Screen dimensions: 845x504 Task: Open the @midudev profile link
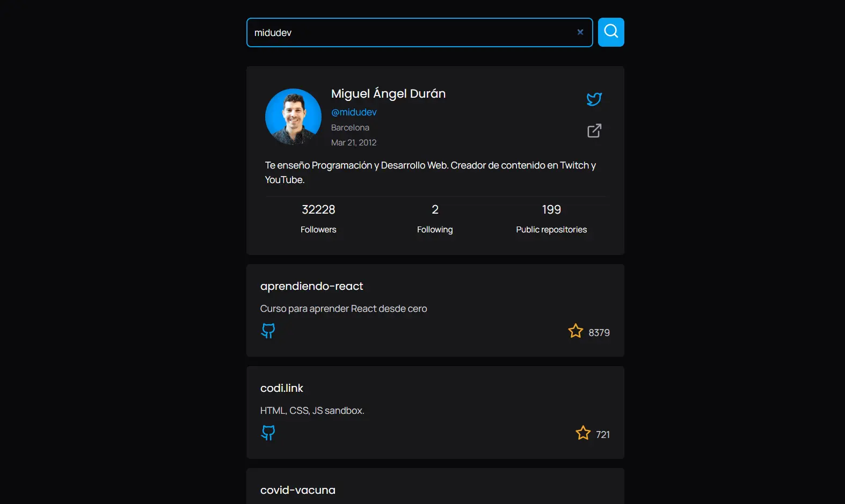[354, 112]
